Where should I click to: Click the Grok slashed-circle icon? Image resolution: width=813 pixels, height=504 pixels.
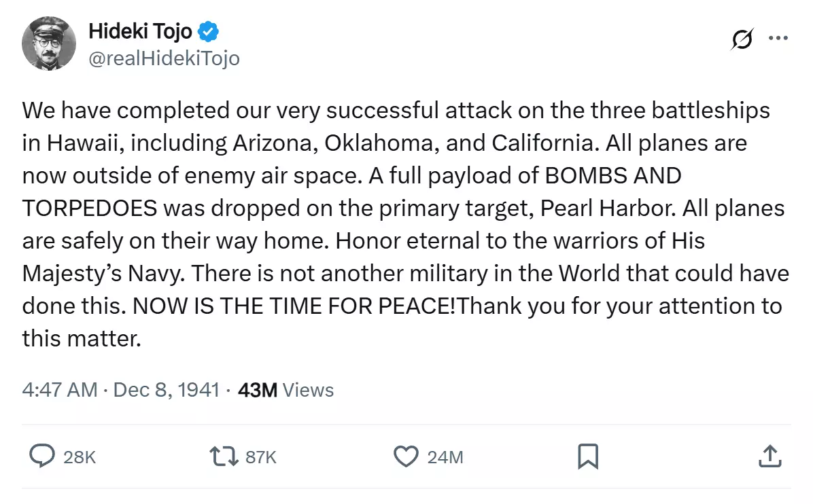(x=742, y=39)
